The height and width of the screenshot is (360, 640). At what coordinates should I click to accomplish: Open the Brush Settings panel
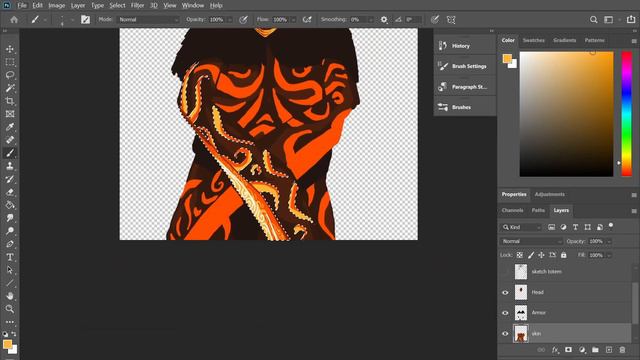(464, 66)
